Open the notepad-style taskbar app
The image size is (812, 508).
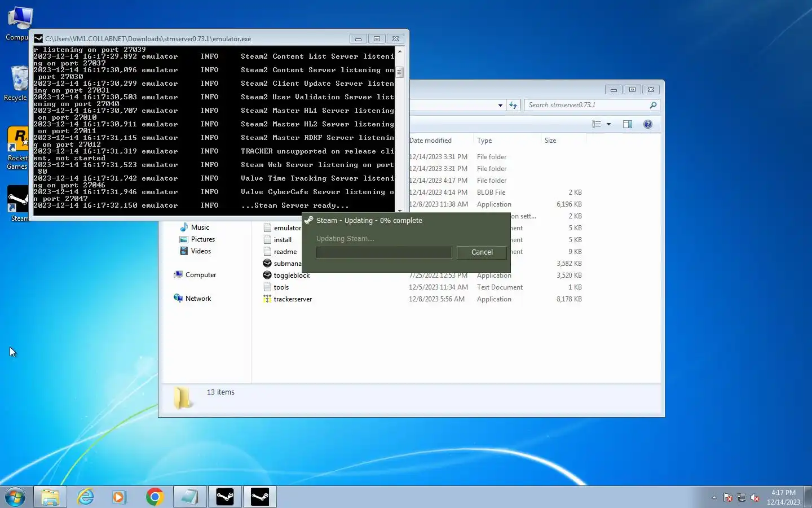pos(189,497)
